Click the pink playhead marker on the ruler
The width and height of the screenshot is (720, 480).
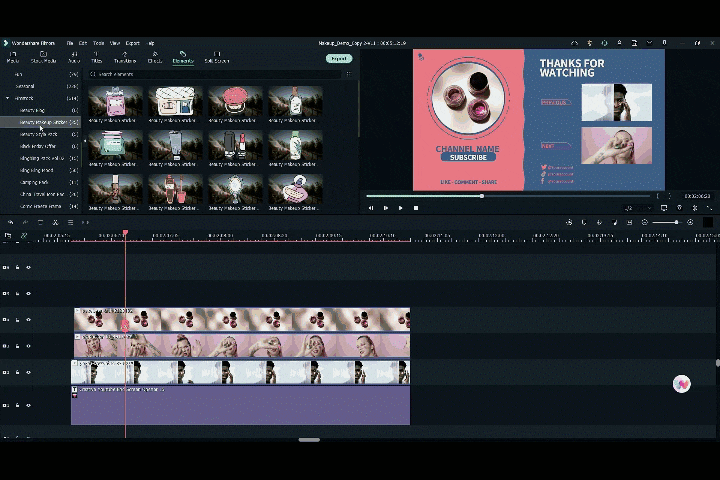(x=125, y=233)
